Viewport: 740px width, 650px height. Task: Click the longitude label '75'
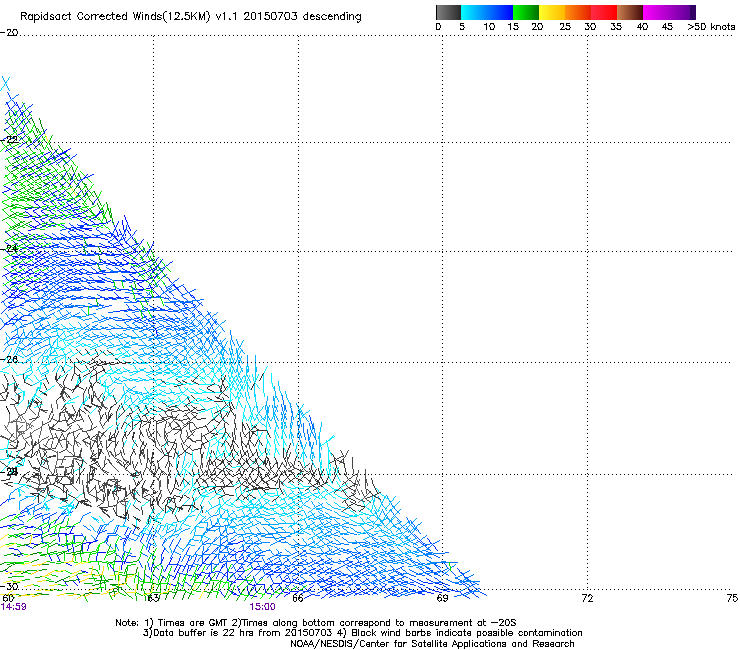[x=732, y=598]
